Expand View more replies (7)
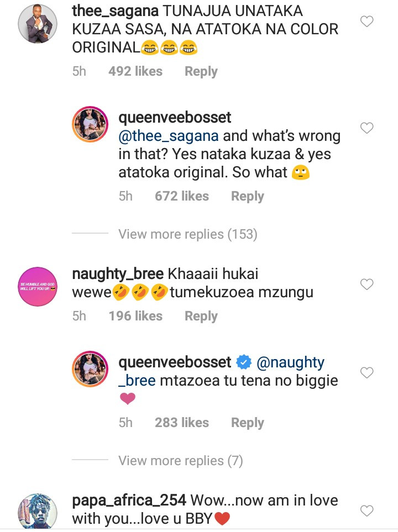398x532 pixels. point(180,461)
